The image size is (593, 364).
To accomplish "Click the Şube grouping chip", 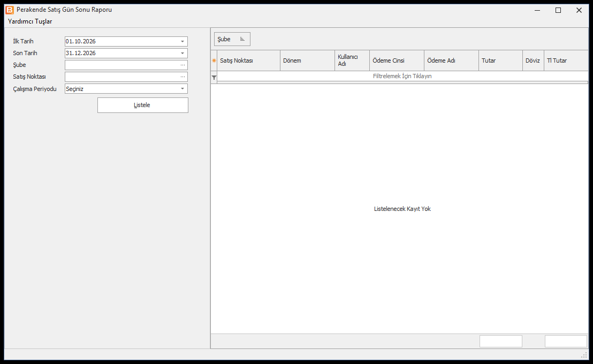I will [x=232, y=39].
